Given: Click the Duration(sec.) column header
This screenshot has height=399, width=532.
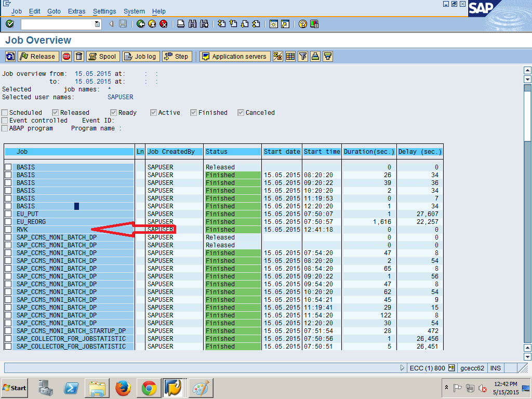Looking at the screenshot, I should (x=369, y=152).
